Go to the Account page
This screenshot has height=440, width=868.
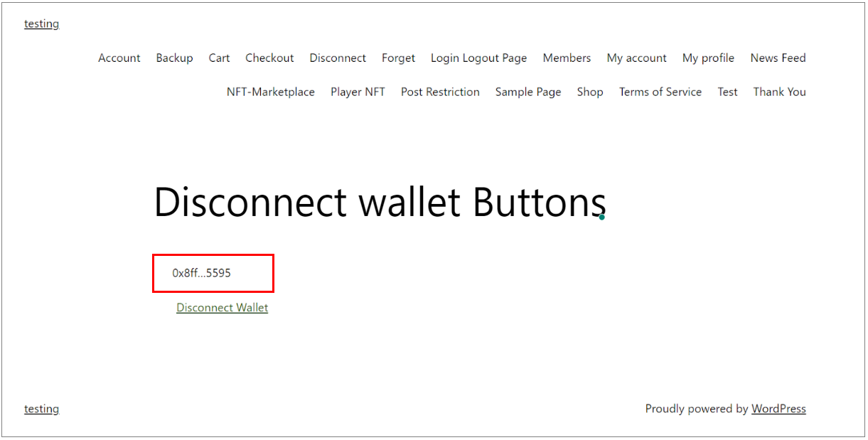point(119,58)
